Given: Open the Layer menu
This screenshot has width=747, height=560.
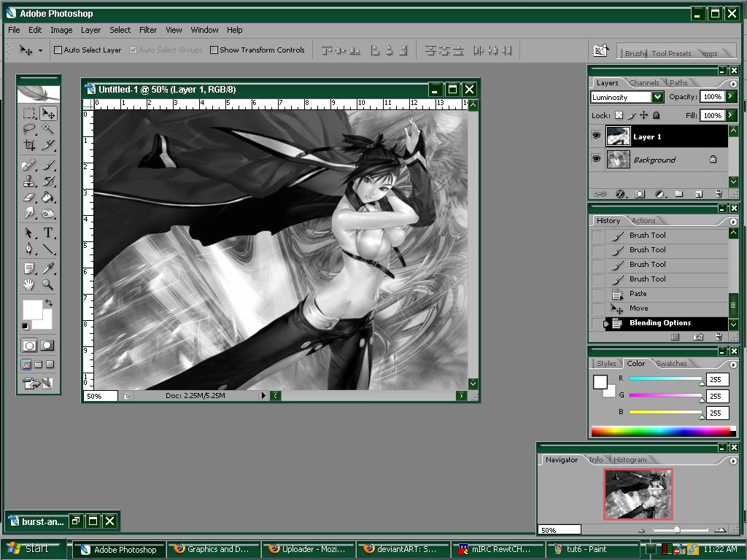Looking at the screenshot, I should coord(90,30).
